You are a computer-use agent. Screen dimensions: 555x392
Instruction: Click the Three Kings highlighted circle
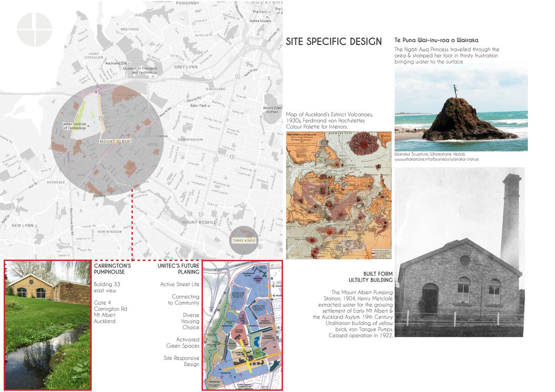click(x=244, y=240)
